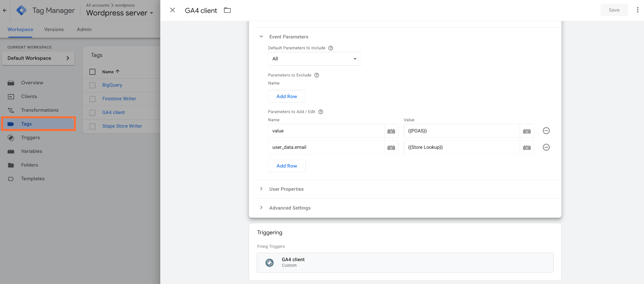Add Row under Parameters to Add / Edit
The height and width of the screenshot is (284, 644).
point(286,166)
